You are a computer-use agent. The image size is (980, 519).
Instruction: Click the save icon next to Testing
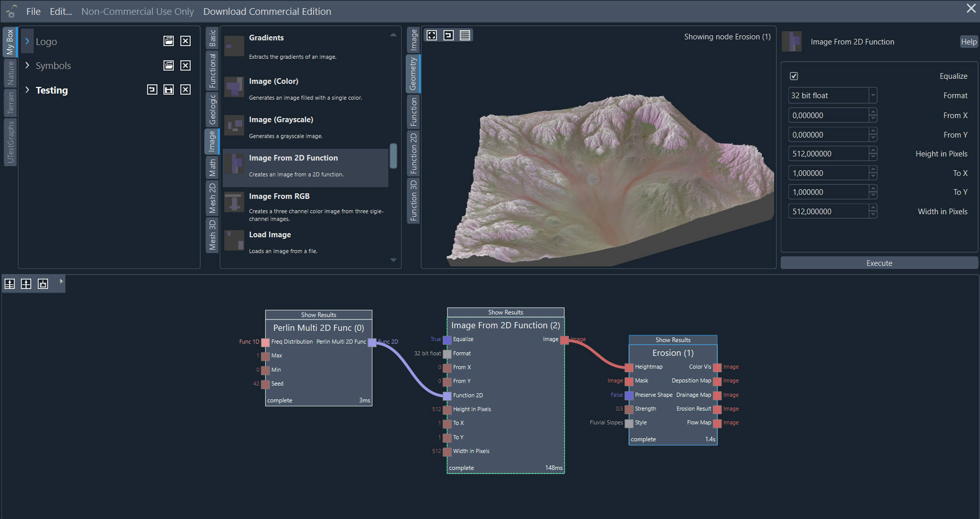169,89
